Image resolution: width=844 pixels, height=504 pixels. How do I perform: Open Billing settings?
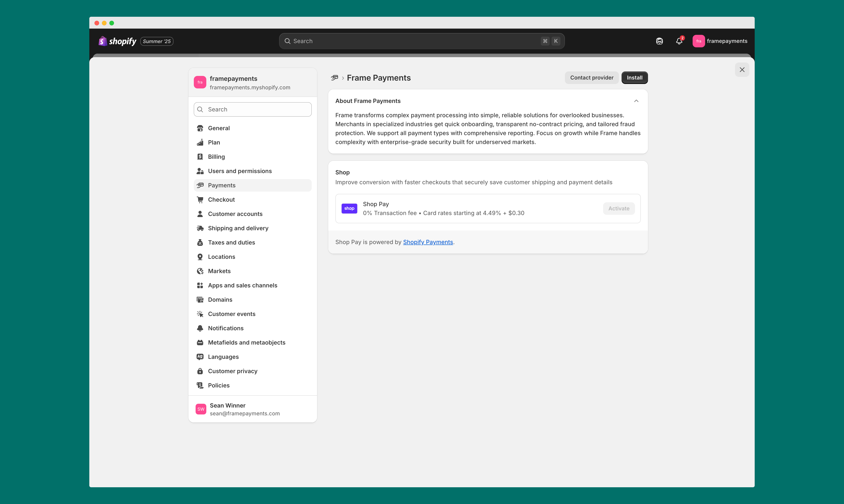[253, 157]
